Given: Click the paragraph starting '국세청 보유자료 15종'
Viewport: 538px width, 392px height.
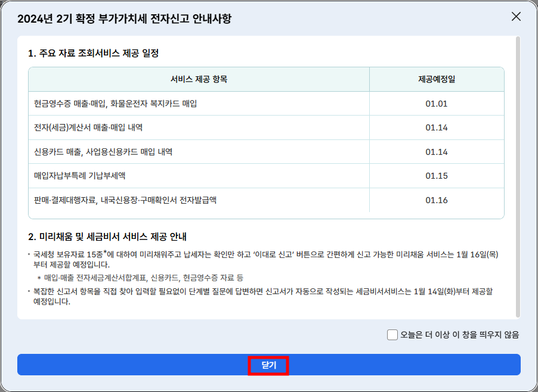Looking at the screenshot, I should [x=265, y=259].
